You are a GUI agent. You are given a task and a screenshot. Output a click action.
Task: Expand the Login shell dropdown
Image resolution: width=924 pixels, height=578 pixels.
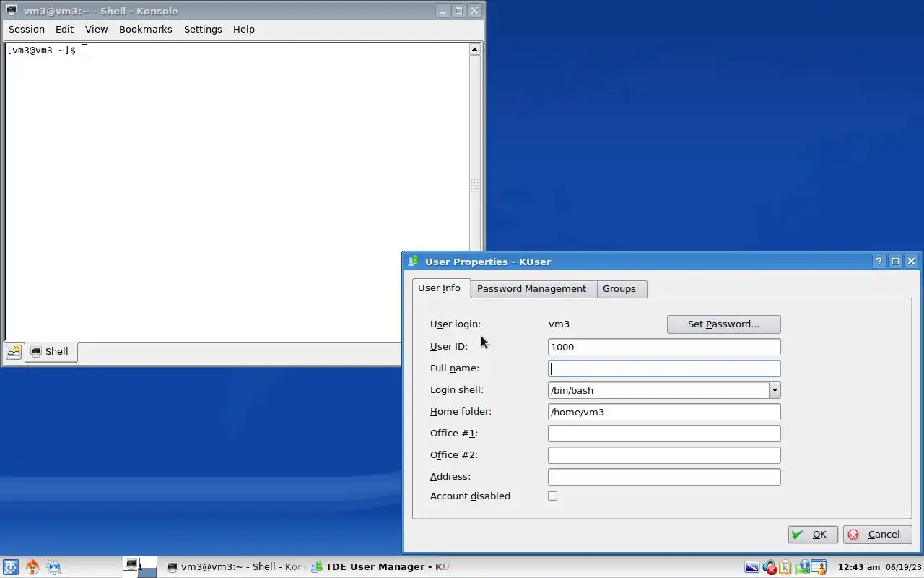pyautogui.click(x=775, y=390)
